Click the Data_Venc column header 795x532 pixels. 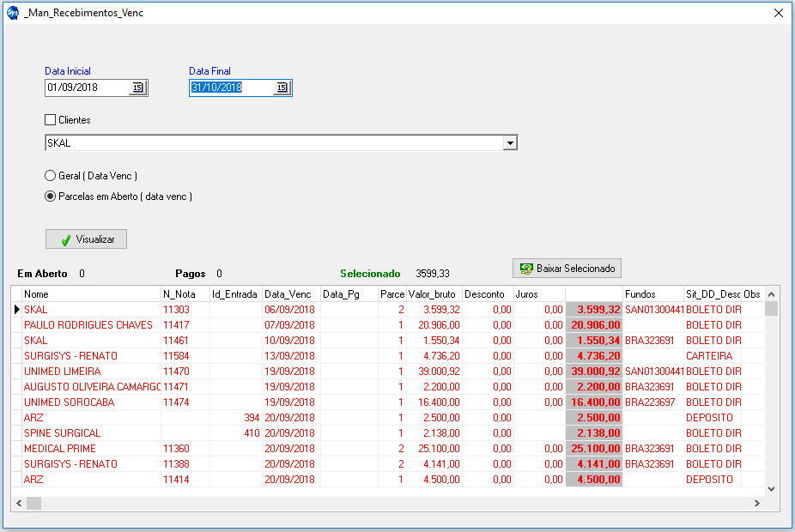tap(290, 294)
